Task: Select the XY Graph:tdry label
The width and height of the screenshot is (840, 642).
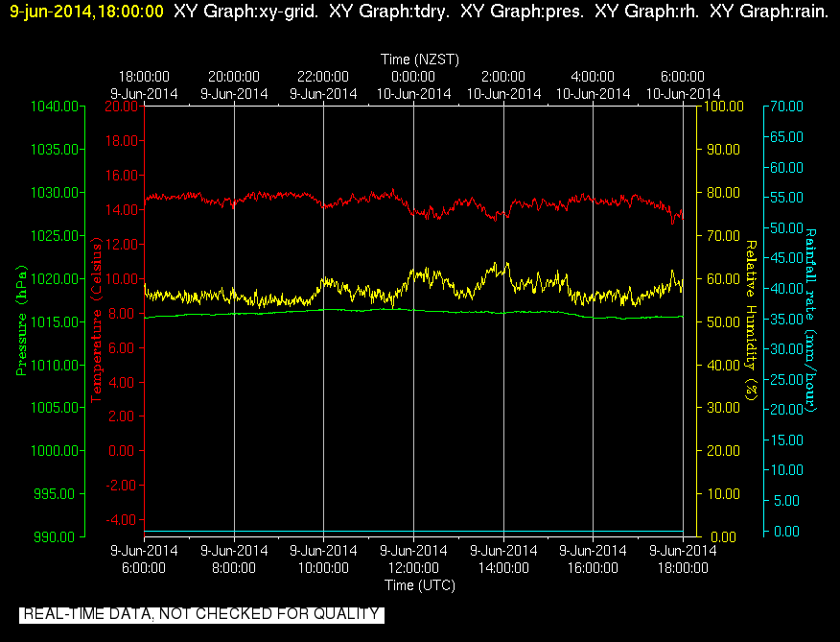Action: tap(389, 12)
